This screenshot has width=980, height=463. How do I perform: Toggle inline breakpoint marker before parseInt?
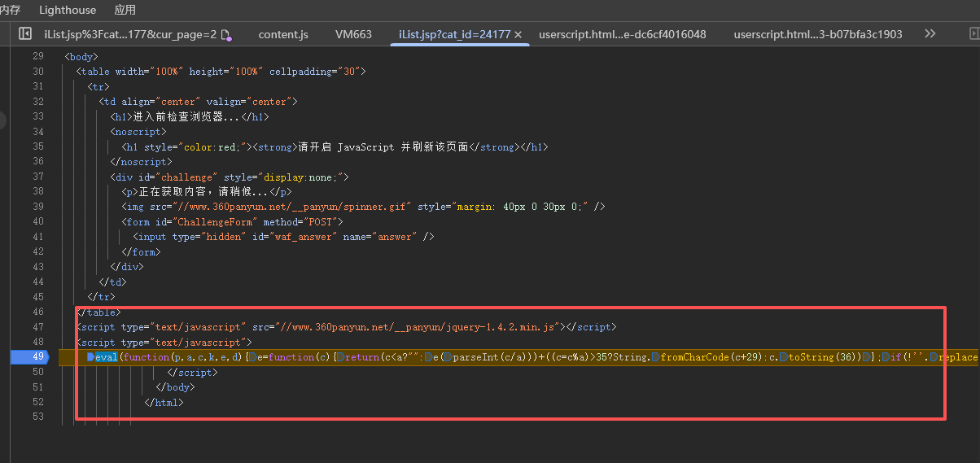448,357
